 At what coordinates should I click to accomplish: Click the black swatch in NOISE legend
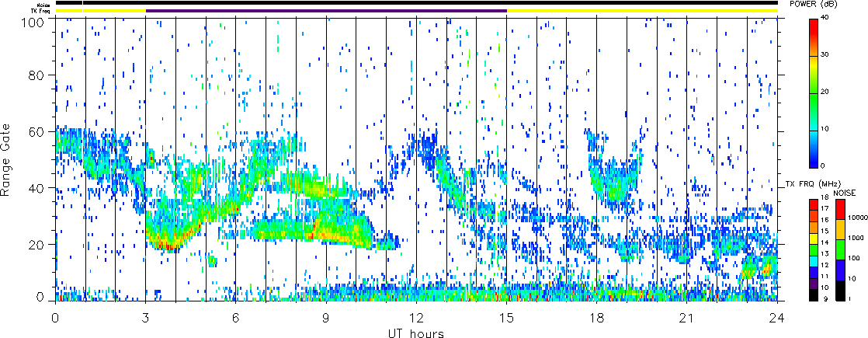pos(840,291)
